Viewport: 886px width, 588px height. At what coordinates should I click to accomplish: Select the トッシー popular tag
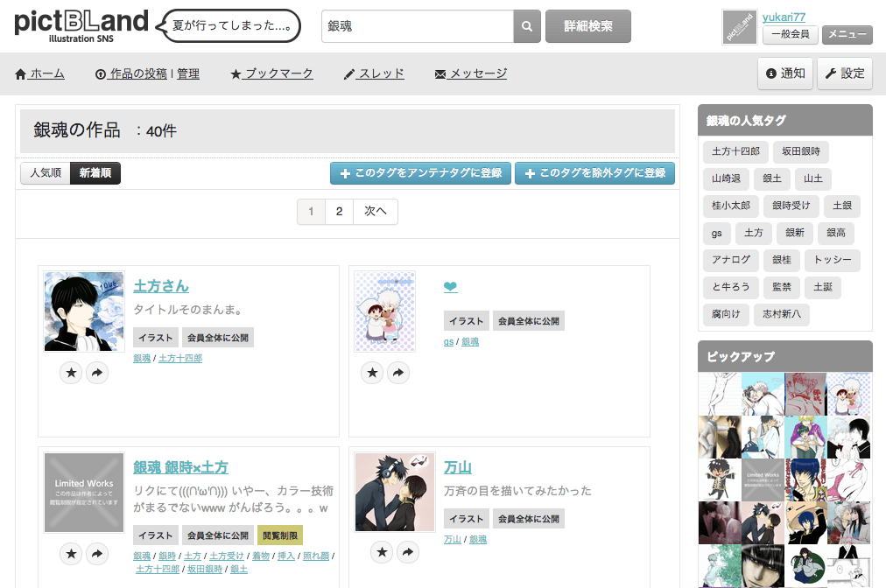tap(833, 260)
